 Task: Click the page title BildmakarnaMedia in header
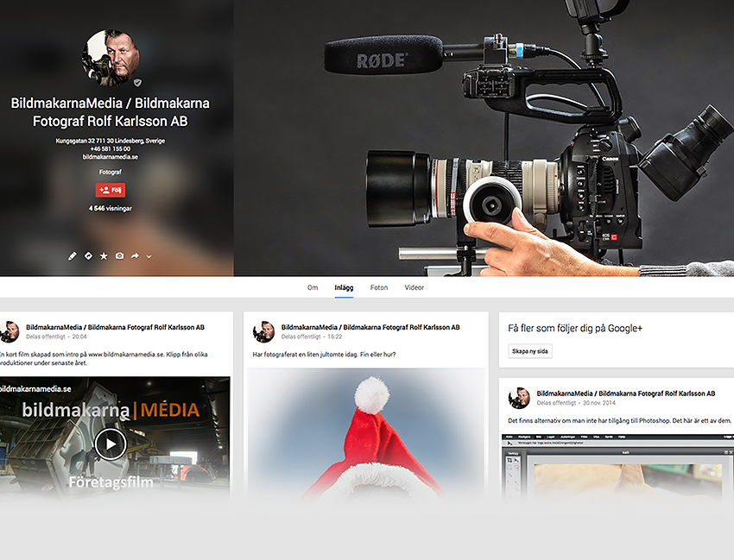click(x=111, y=112)
